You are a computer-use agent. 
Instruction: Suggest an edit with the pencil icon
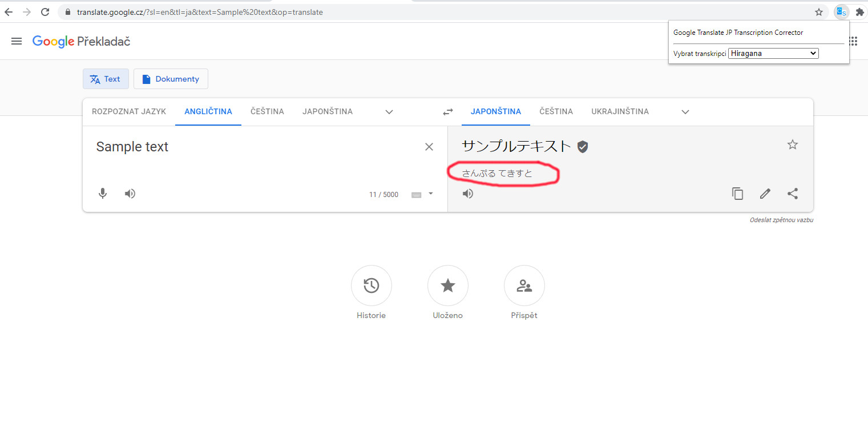(x=765, y=194)
